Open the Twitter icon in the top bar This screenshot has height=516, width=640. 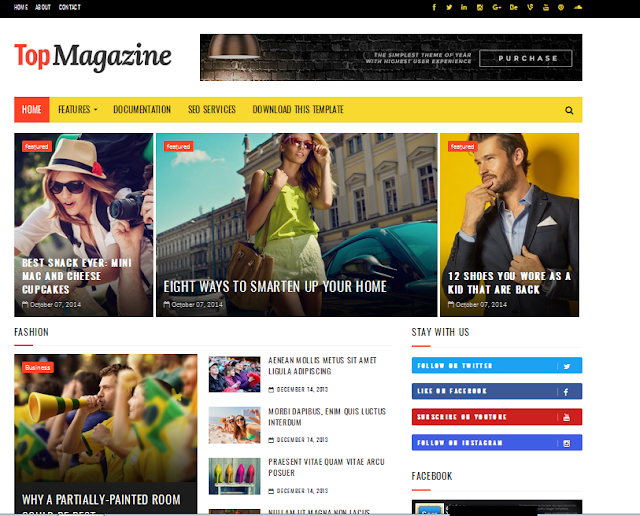tap(449, 7)
